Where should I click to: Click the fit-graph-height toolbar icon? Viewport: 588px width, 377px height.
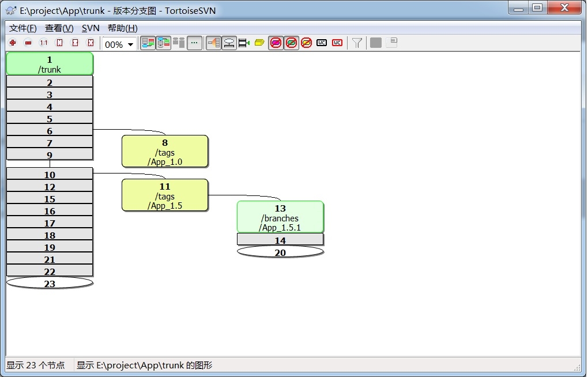59,43
